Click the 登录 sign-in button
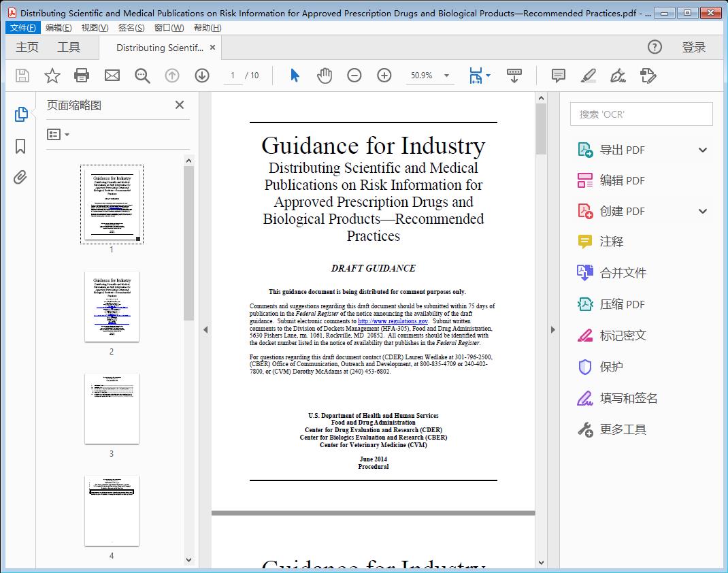 [x=694, y=48]
